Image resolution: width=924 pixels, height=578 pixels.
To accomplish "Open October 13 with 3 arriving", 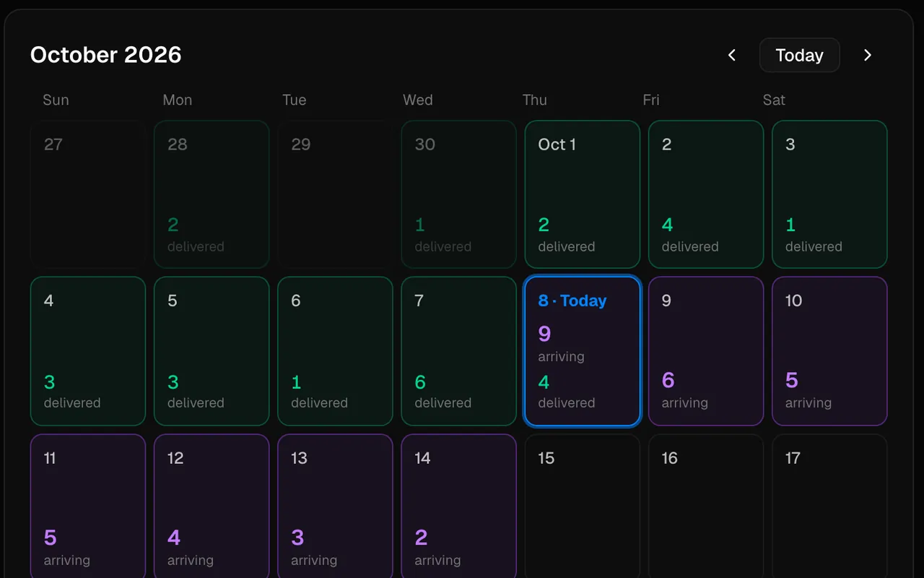I will pyautogui.click(x=335, y=506).
